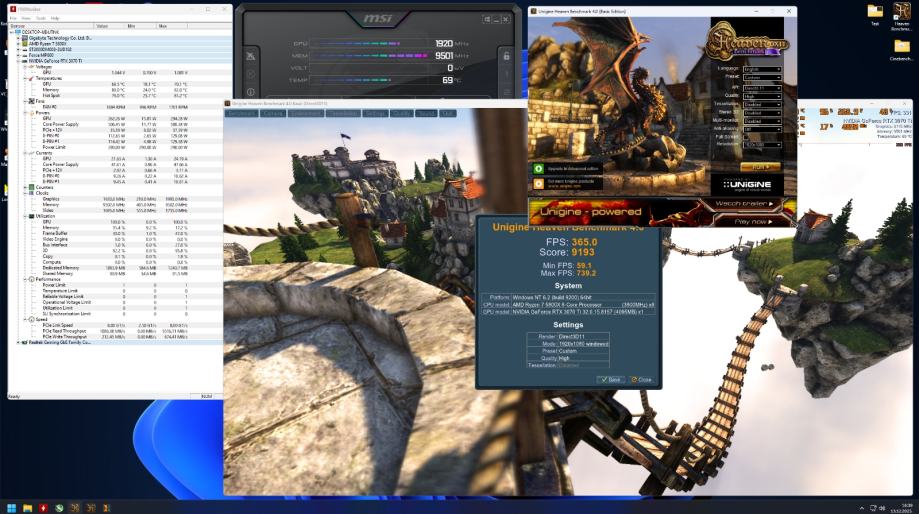Expand the Counters group in HWMonitor
Image resolution: width=919 pixels, height=514 pixels.
click(25, 188)
